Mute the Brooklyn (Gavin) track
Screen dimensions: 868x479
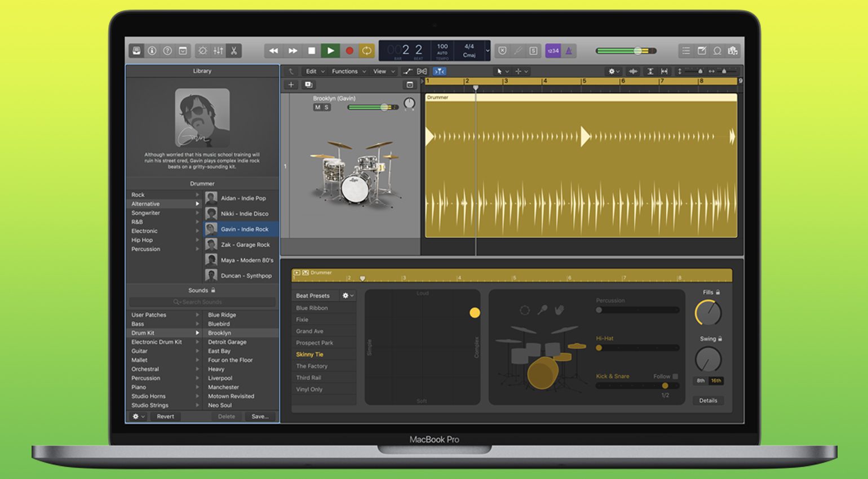tap(317, 107)
